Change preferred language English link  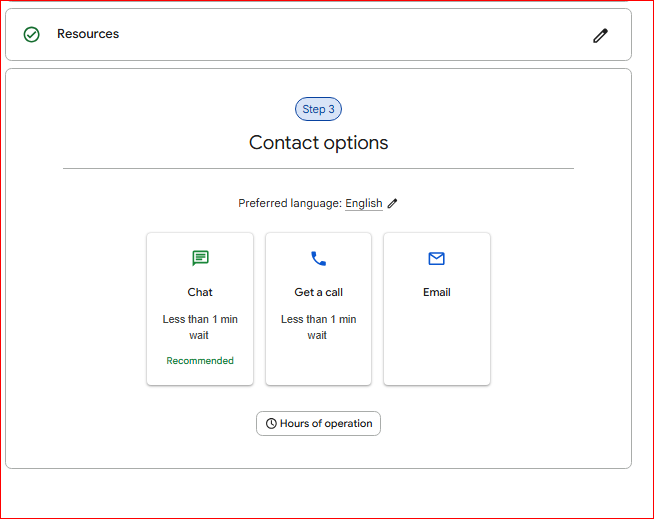point(364,203)
